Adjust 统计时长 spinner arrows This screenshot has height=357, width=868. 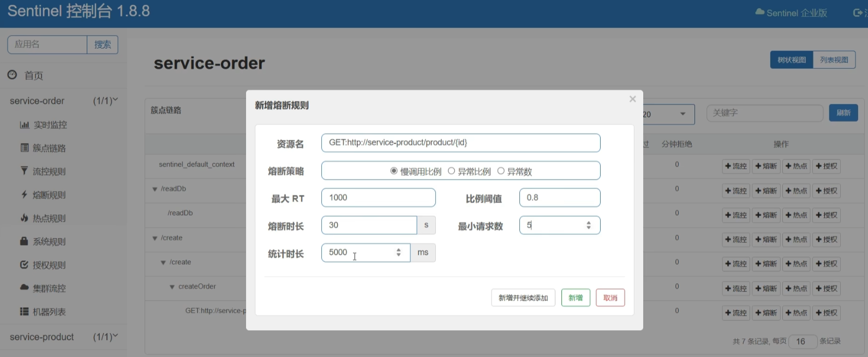pyautogui.click(x=399, y=252)
